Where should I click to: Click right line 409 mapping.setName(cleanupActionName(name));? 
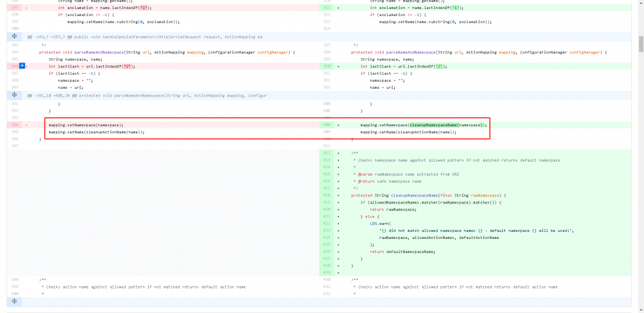coord(408,132)
